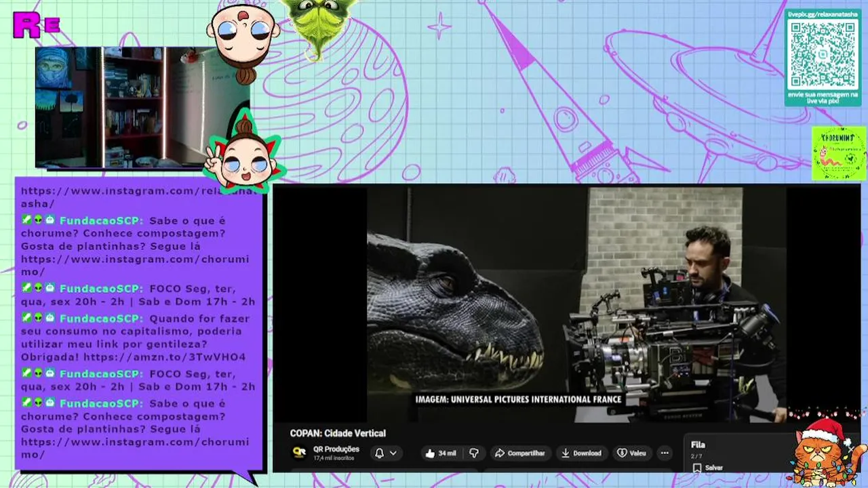Click Salvar in the Fila panel

coord(708,468)
